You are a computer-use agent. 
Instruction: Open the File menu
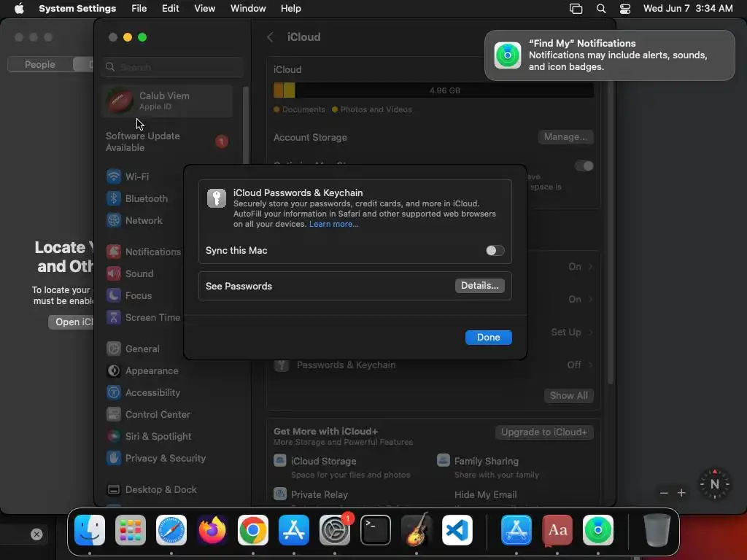coord(139,8)
